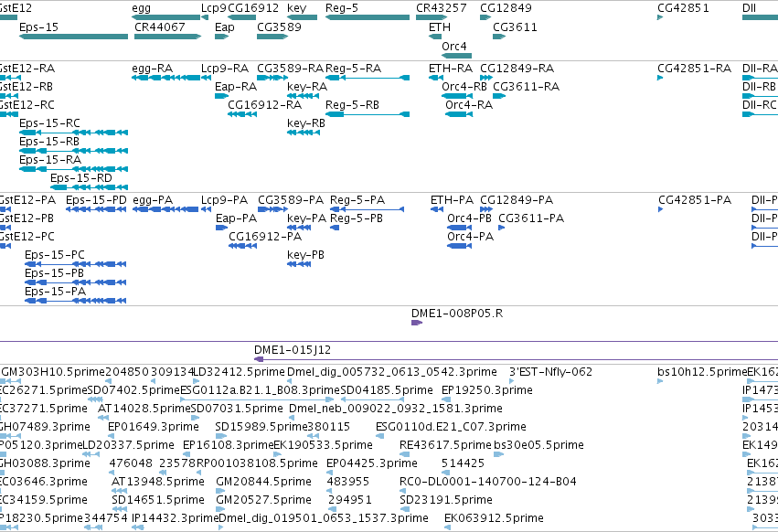Click the egg gene feature
Screen dimensions: 778x532
pos(166,17)
